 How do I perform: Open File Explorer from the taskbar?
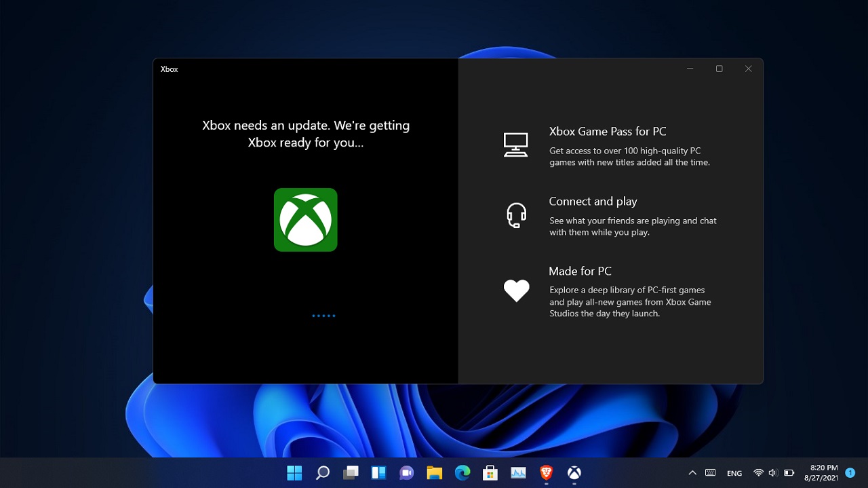(x=434, y=473)
